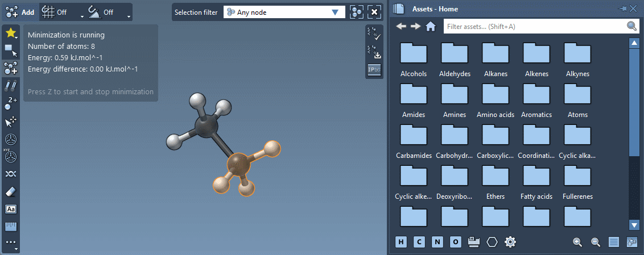Click the Filter assets search field

[535, 26]
